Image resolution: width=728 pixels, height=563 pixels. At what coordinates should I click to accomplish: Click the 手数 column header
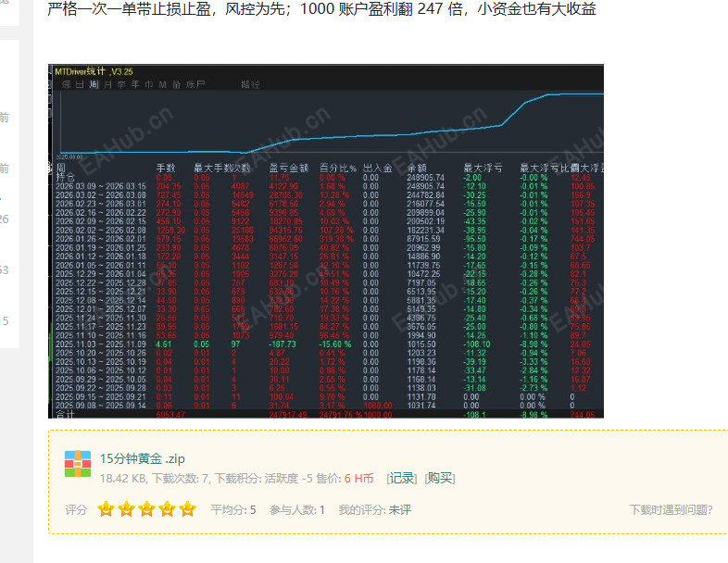[x=166, y=168]
